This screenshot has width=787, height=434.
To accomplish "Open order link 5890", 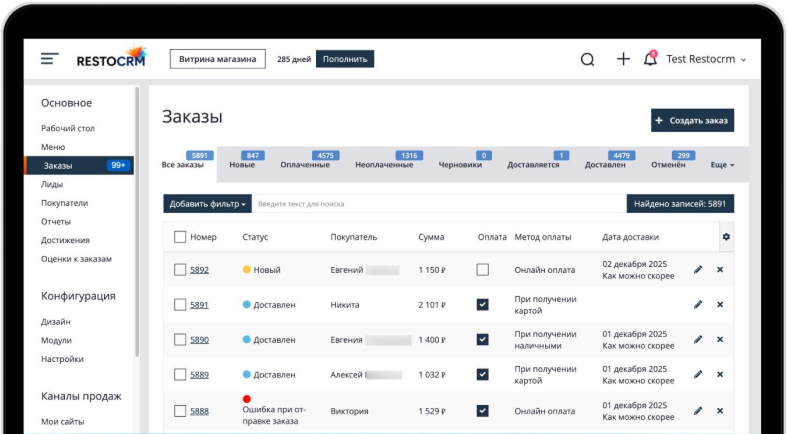I will point(199,340).
